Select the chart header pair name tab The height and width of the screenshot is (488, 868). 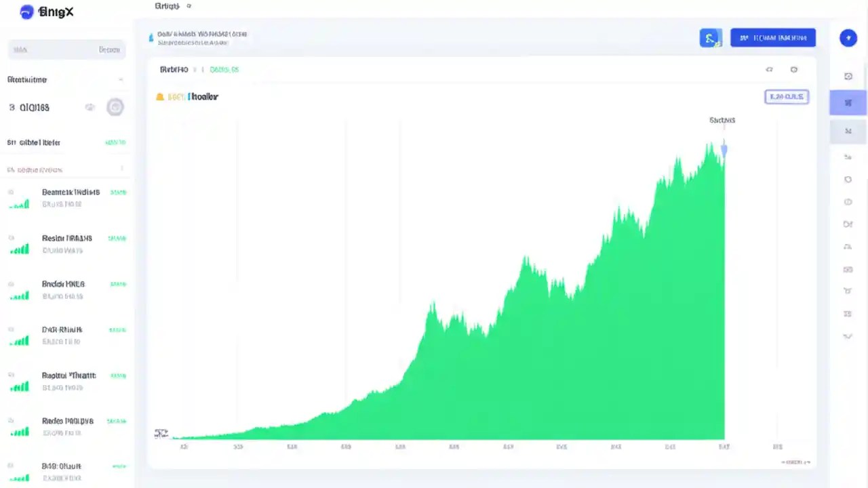pyautogui.click(x=174, y=69)
